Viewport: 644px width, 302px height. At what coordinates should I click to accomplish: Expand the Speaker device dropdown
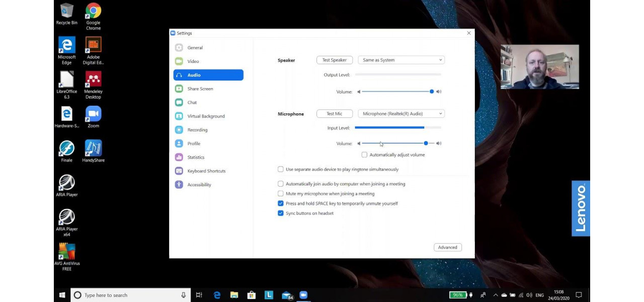coord(401,60)
